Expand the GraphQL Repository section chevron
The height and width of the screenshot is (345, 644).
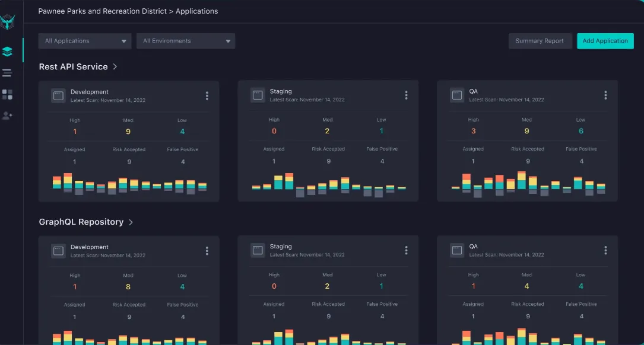pos(131,222)
